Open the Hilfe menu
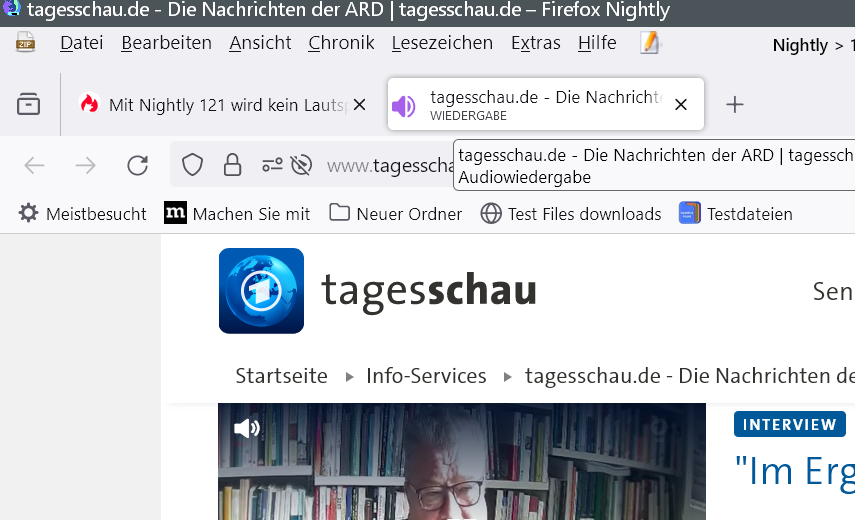855x520 pixels. tap(597, 43)
